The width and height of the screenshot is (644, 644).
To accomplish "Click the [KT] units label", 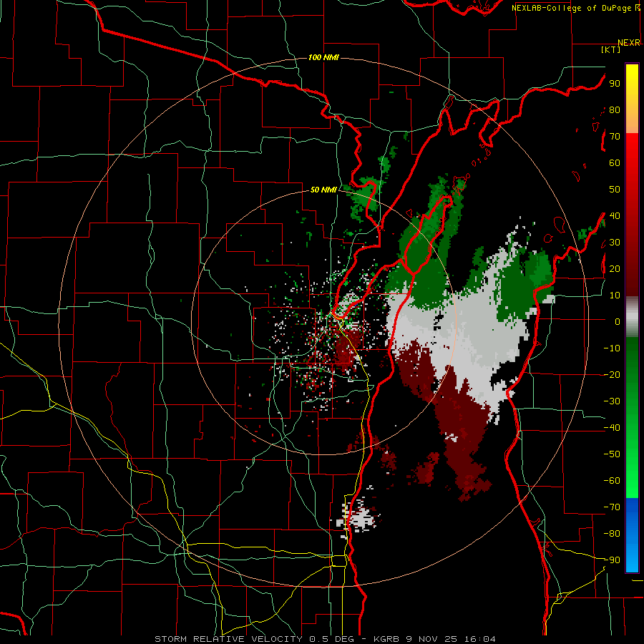I will (610, 49).
